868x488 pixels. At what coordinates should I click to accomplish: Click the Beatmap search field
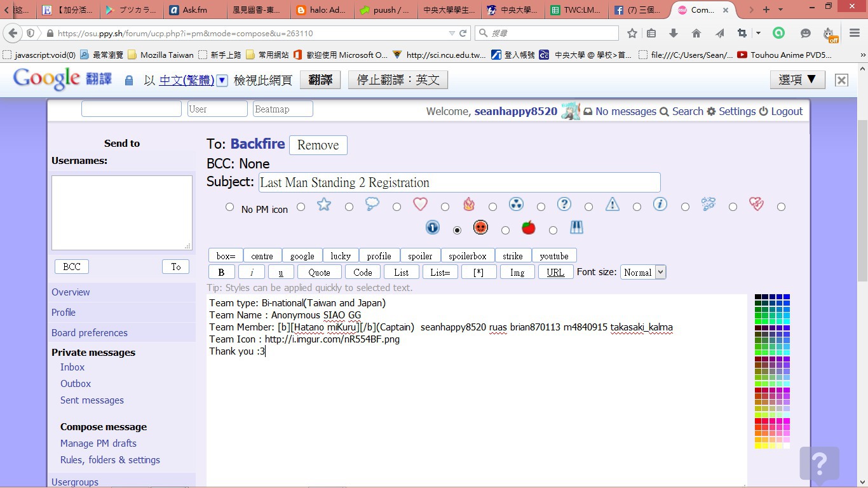tap(283, 109)
